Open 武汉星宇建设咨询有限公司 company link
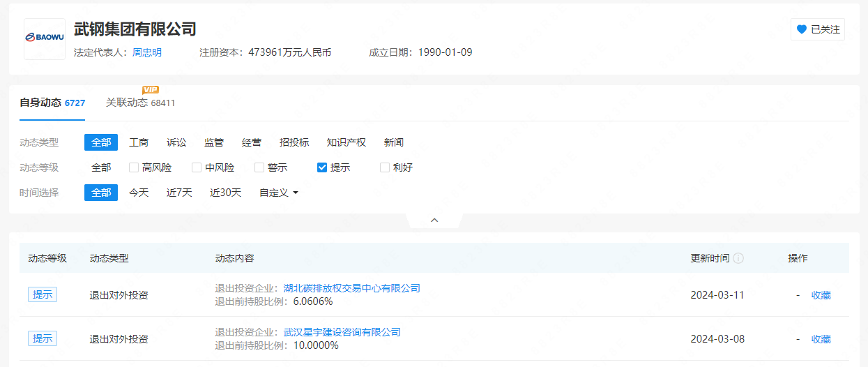The image size is (868, 367). point(342,332)
